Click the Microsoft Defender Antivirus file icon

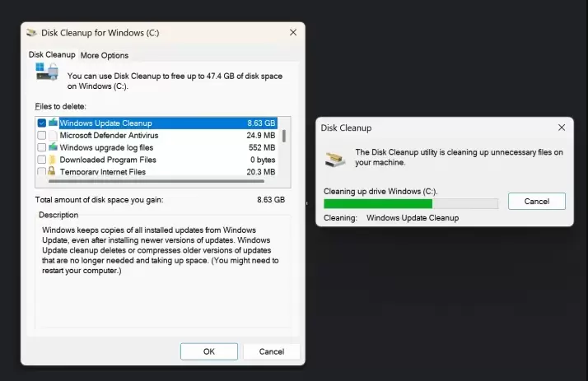(x=53, y=135)
